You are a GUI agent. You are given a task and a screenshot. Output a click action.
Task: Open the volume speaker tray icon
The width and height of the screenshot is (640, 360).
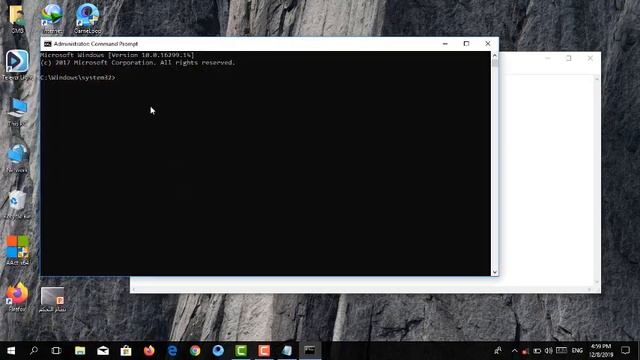pos(549,351)
